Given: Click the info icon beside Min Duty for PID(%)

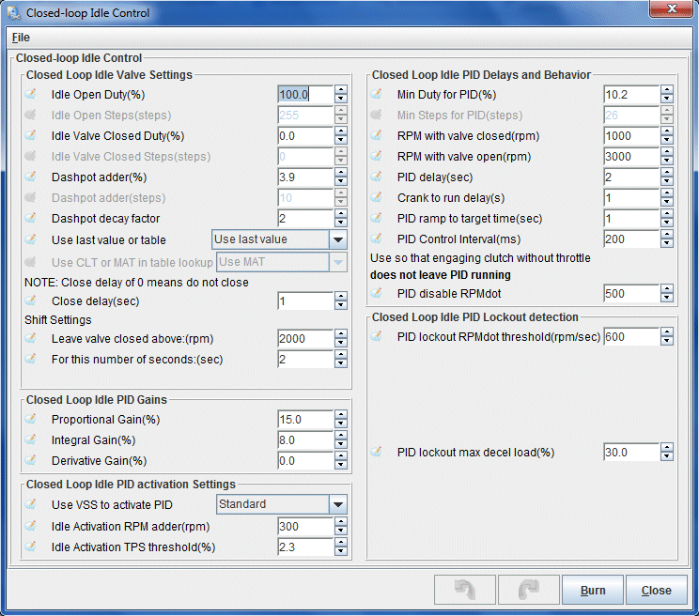Looking at the screenshot, I should [x=376, y=94].
